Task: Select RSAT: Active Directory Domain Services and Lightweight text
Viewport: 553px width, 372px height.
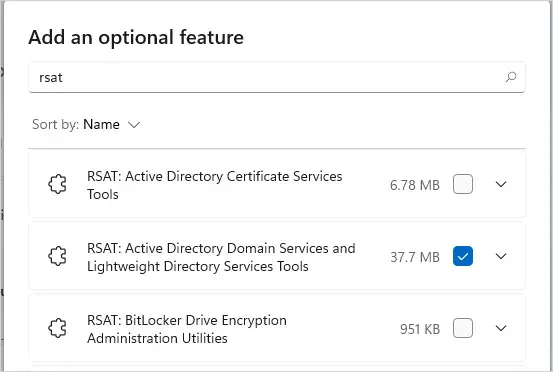Action: click(x=221, y=257)
